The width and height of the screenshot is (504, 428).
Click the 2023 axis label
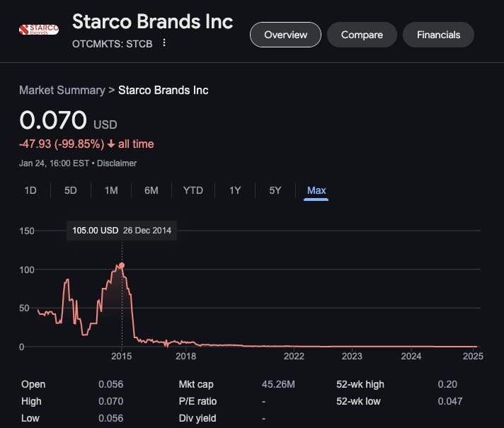[352, 356]
